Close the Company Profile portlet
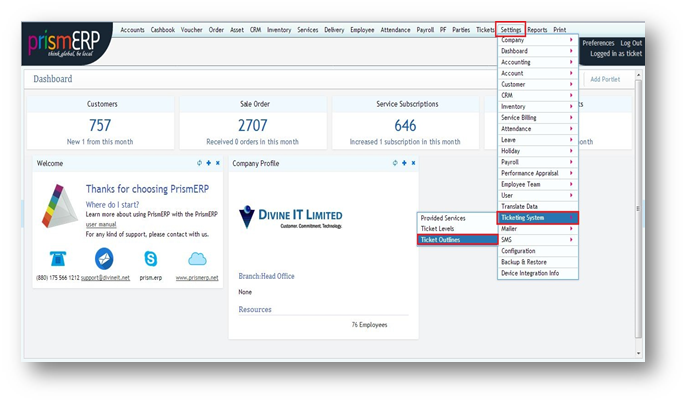687x404 pixels. [413, 163]
